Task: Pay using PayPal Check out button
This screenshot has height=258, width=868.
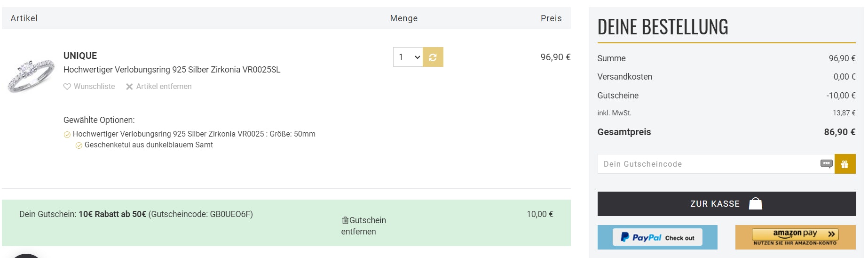Action: click(657, 237)
